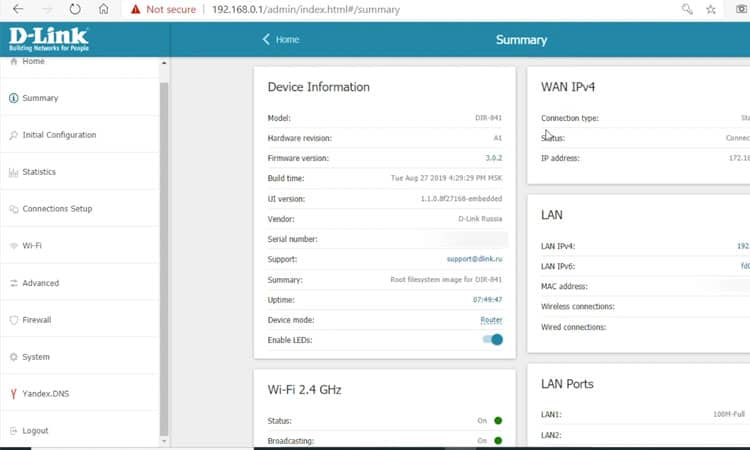The width and height of the screenshot is (750, 450).
Task: Click the MAC address label
Action: pos(564,286)
